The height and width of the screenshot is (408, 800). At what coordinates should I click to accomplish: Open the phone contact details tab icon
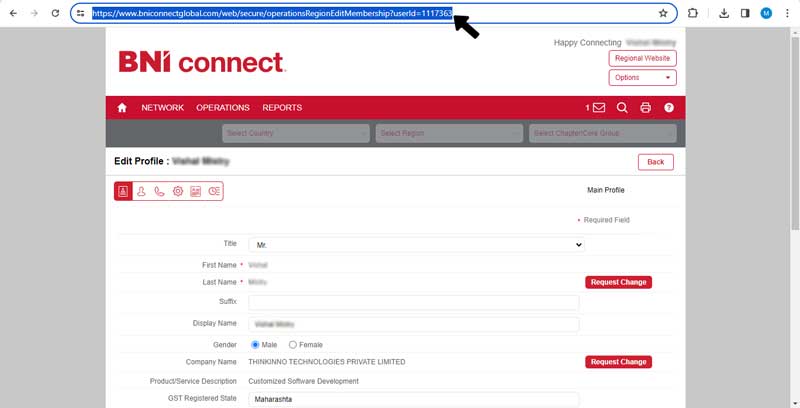(x=160, y=191)
